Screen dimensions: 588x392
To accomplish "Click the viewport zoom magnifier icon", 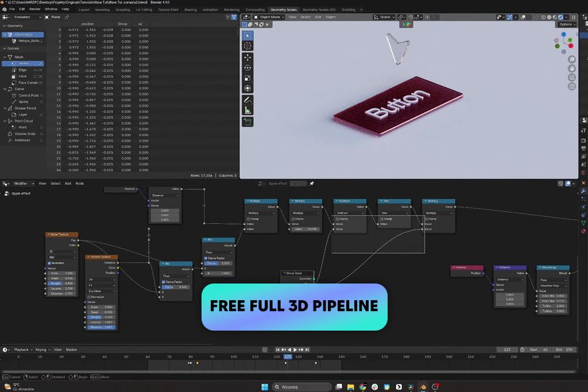I will coord(571,60).
